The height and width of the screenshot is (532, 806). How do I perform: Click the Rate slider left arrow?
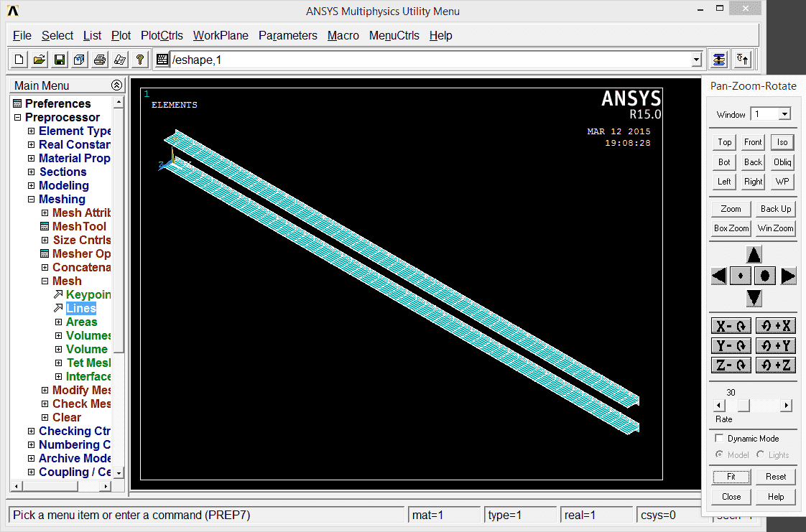tap(720, 406)
